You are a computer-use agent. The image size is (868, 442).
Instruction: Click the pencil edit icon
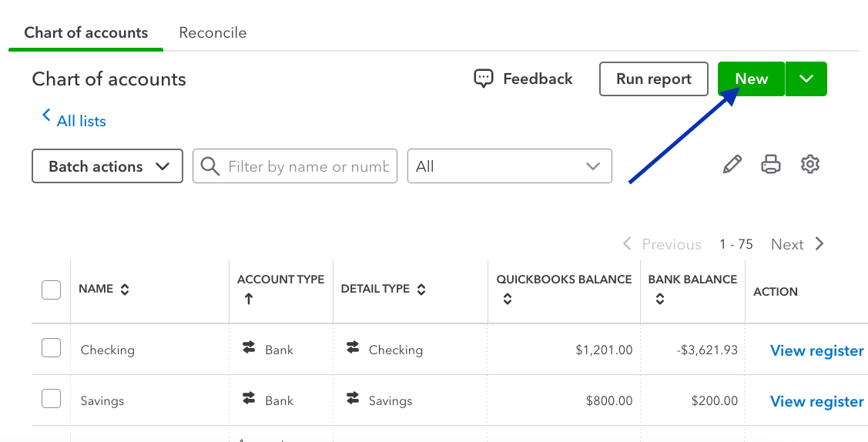pyautogui.click(x=732, y=164)
